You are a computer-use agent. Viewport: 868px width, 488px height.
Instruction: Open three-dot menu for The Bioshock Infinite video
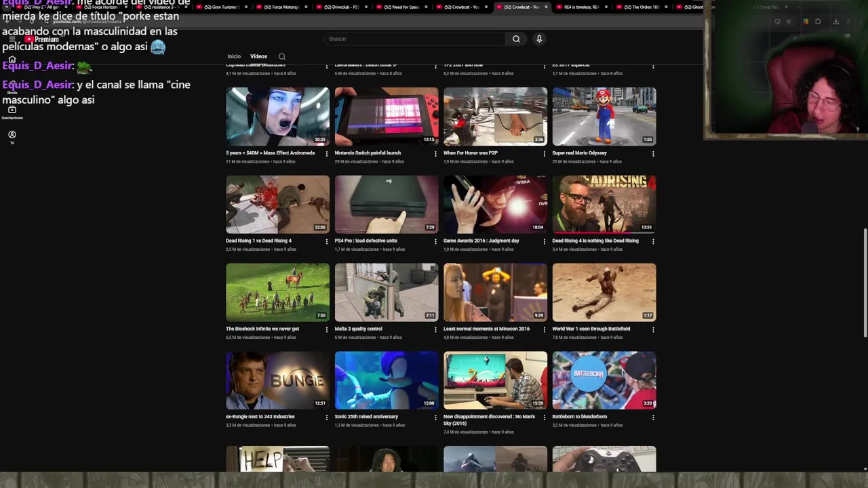(x=327, y=329)
